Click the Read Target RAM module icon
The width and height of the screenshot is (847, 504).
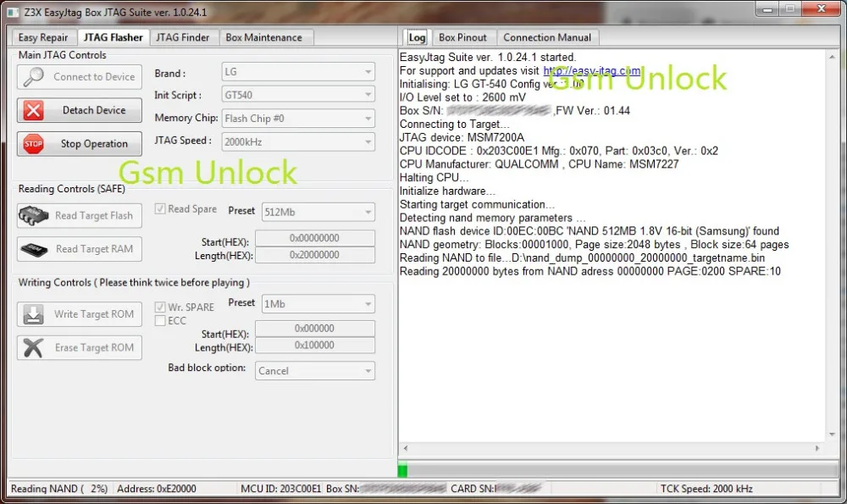pyautogui.click(x=34, y=249)
